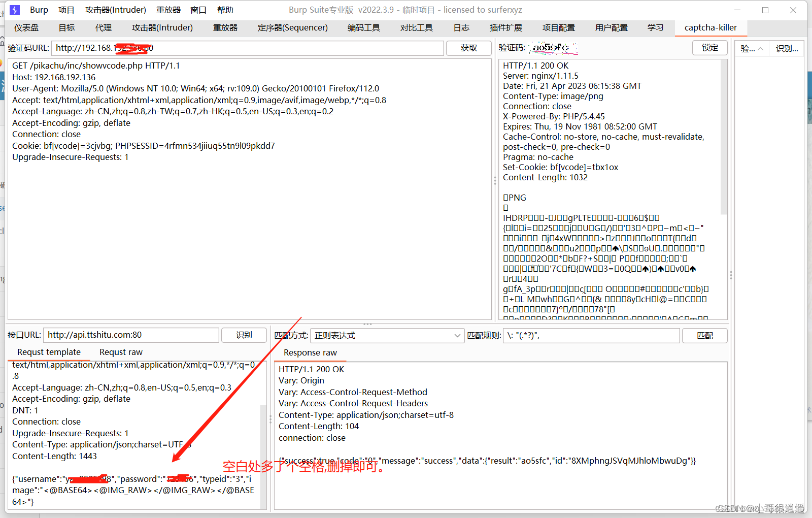
Task: Switch to the Requst raw tab
Action: point(121,352)
